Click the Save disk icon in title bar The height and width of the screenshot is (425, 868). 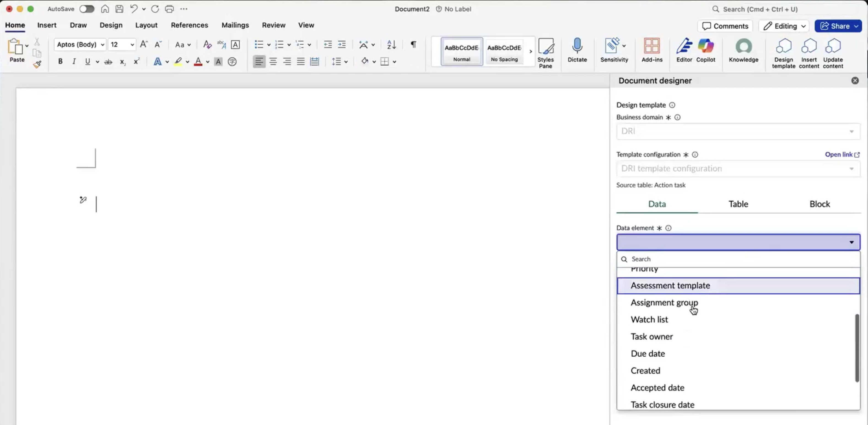tap(119, 9)
